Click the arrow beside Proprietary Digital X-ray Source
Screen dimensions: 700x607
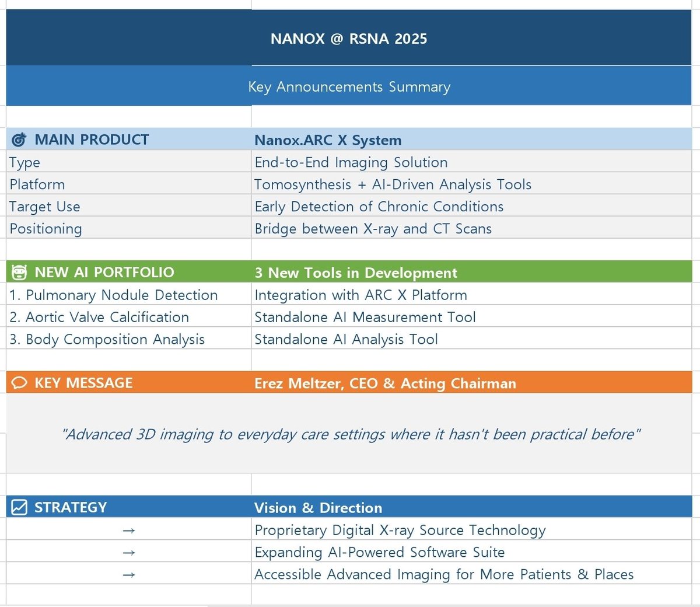coord(129,531)
